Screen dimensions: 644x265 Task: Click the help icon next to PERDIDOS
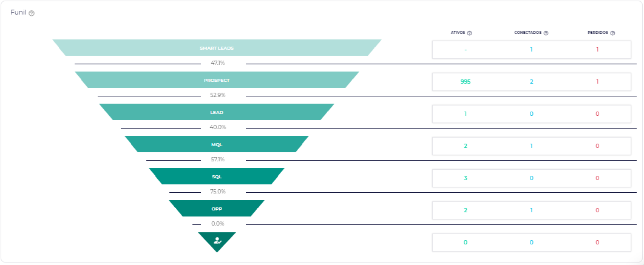[613, 33]
